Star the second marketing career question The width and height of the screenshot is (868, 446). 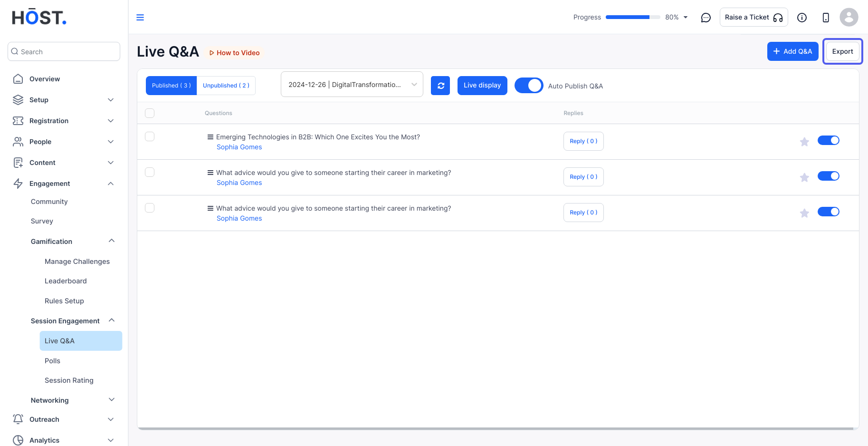coord(804,177)
